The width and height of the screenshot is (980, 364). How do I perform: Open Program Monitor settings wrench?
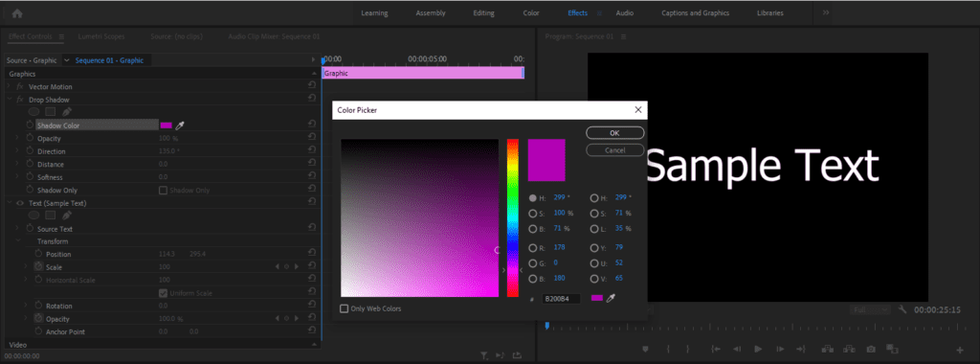(x=902, y=309)
